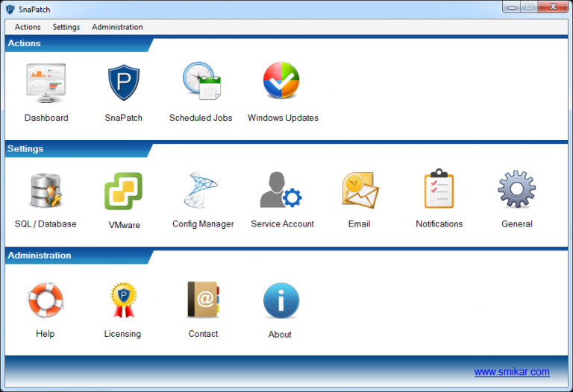The height and width of the screenshot is (392, 573).
Task: Click the "Dashboard" text label
Action: [46, 118]
